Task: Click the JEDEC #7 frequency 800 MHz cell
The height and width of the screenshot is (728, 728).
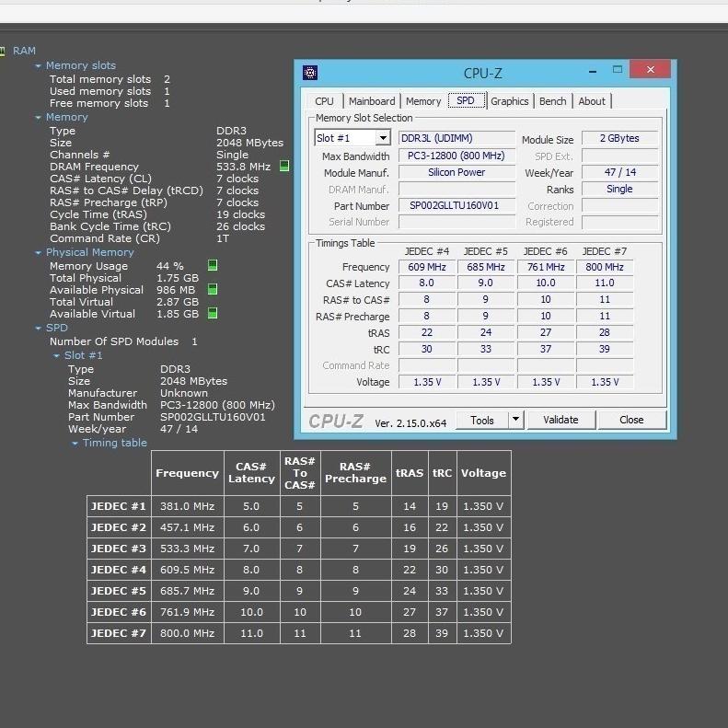Action: tap(605, 267)
